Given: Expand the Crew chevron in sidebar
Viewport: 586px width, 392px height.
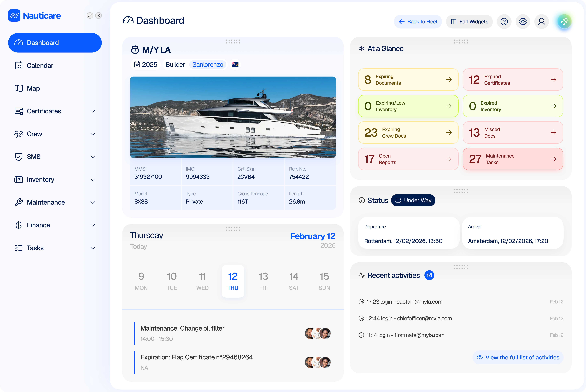Looking at the screenshot, I should pos(93,134).
